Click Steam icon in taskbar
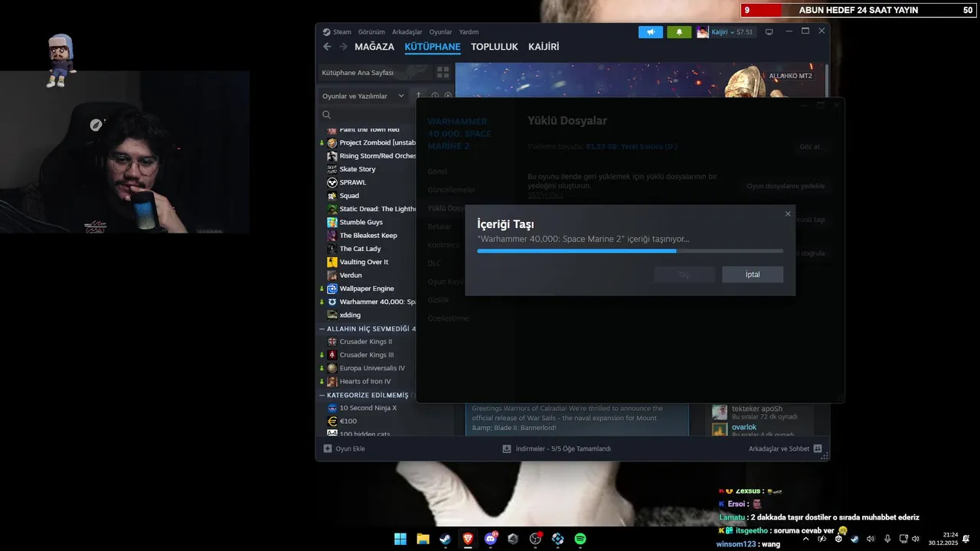The height and width of the screenshot is (551, 980). click(x=445, y=539)
